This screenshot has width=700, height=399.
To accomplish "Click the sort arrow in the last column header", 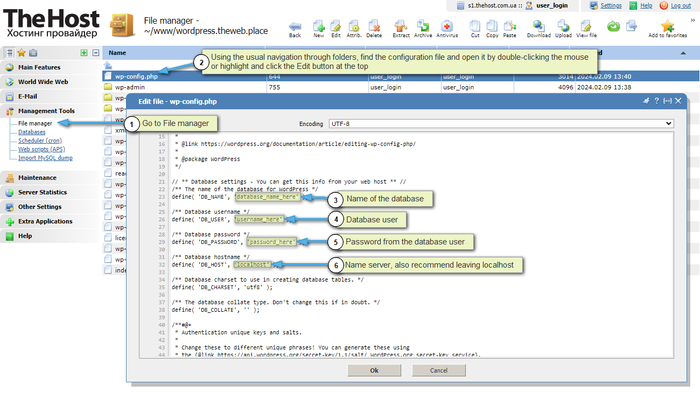I will pyautogui.click(x=683, y=53).
